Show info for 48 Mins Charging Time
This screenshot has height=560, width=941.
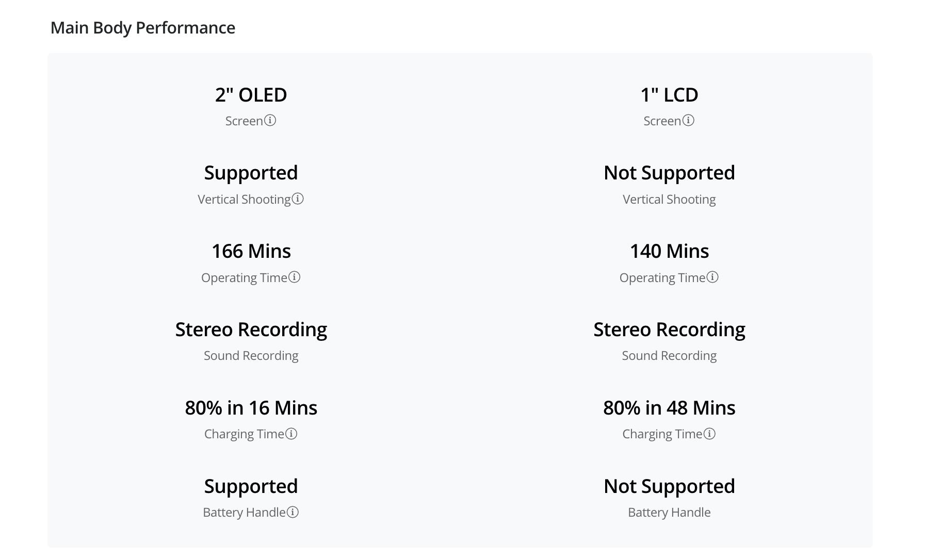click(710, 434)
